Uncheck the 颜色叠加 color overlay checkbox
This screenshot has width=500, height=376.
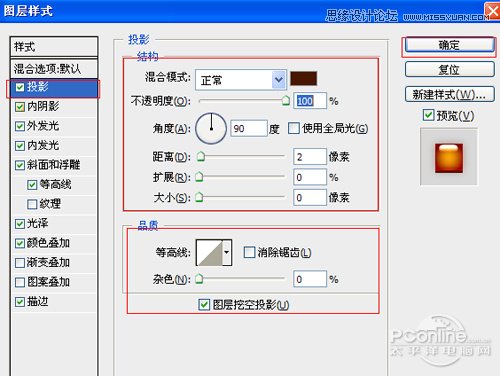[20, 243]
